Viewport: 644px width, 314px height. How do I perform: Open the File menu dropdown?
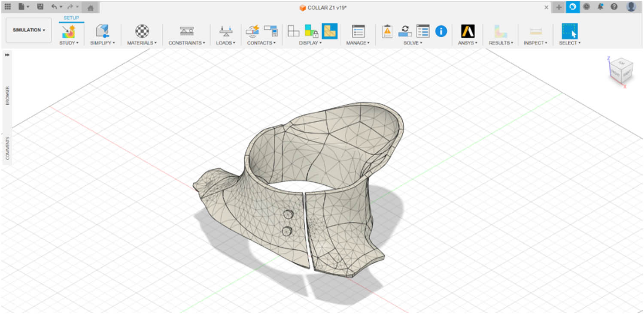point(24,7)
